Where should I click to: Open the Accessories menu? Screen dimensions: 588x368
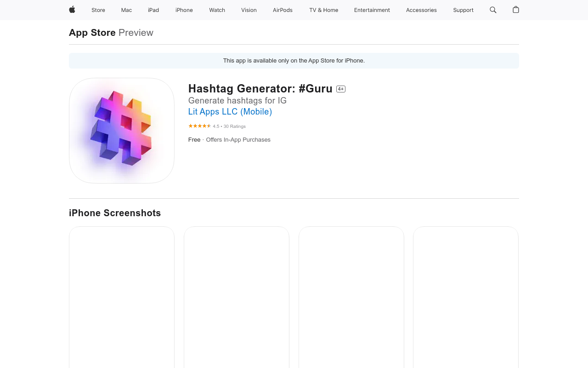421,10
